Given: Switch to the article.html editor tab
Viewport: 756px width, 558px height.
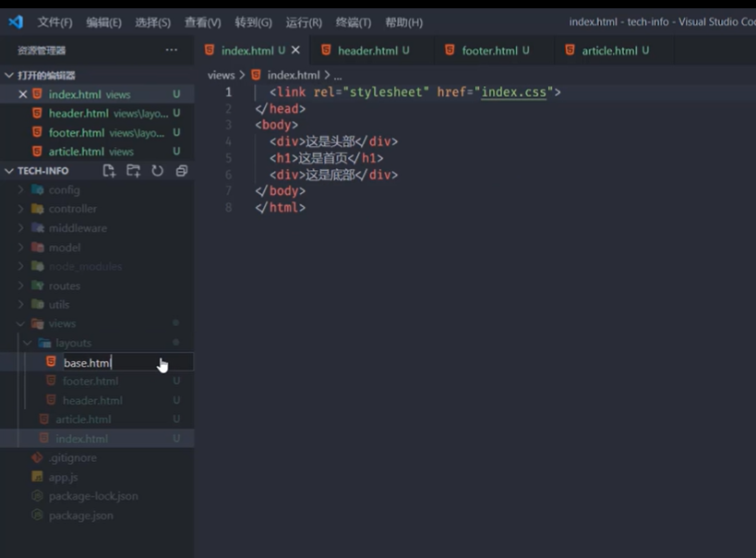Looking at the screenshot, I should pos(614,50).
